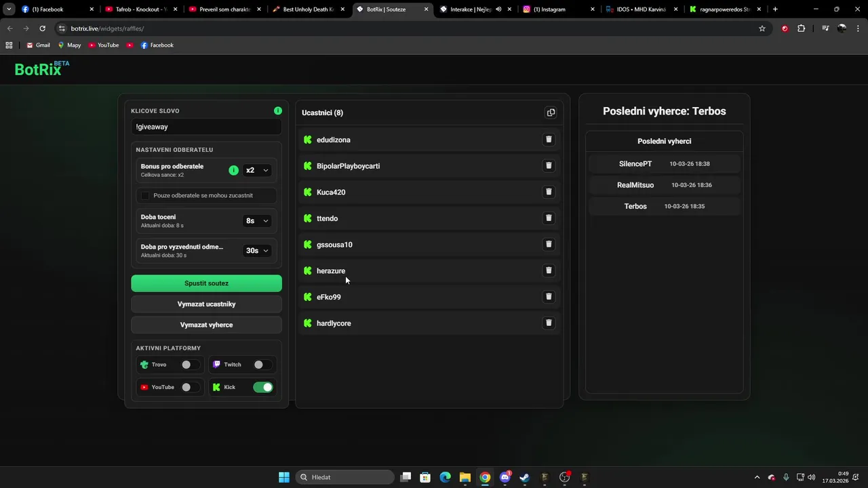Screen dimensions: 868x488
Task: Switch to the Tafrob - Knockout tab
Action: pos(141,9)
